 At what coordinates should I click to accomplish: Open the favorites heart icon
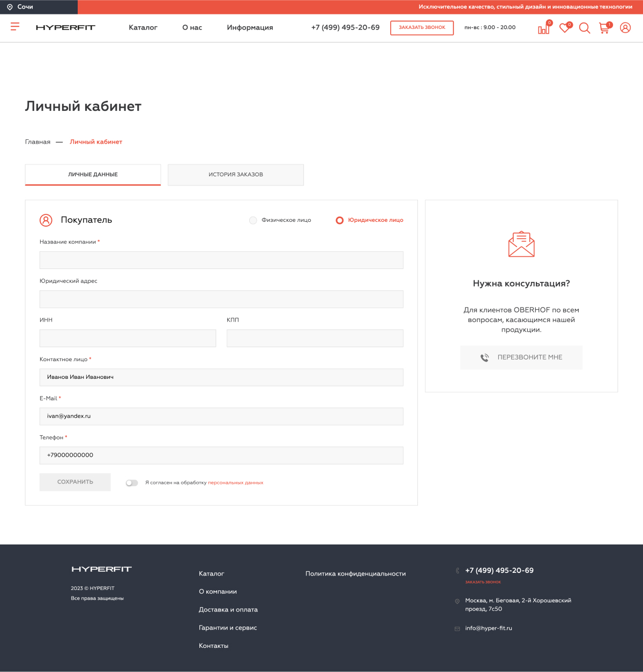pos(564,28)
